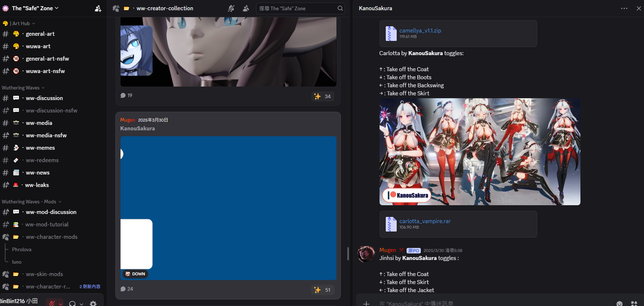This screenshot has height=306, width=644.
Task: Collapse the Wuthering Waves - Mods category
Action: tap(31, 202)
